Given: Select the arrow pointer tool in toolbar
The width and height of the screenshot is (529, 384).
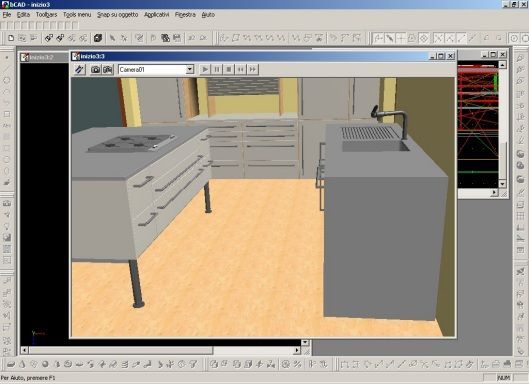Looking at the screenshot, I should 112,38.
